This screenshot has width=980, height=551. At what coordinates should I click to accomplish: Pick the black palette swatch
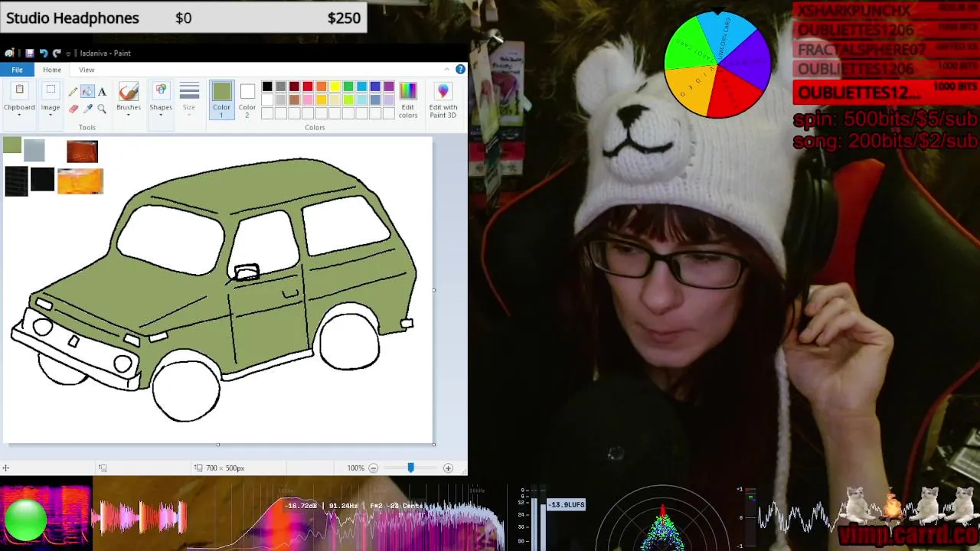[x=267, y=86]
